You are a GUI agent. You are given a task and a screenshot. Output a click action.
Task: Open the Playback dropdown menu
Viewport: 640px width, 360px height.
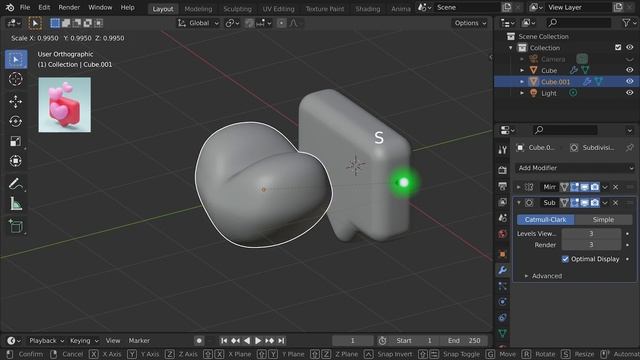47,340
